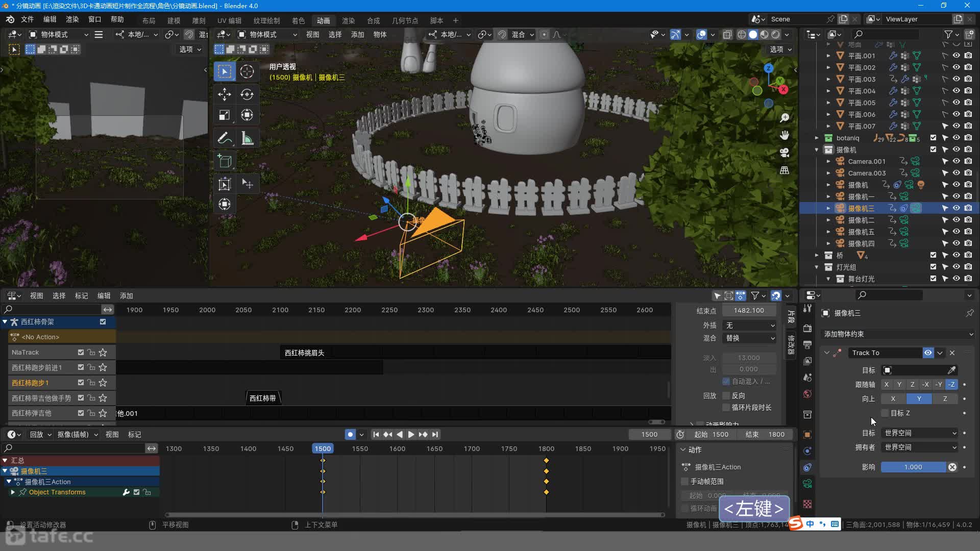Toggle the botaniq collection checkbox
Screen dimensions: 980x551
pyautogui.click(x=934, y=138)
